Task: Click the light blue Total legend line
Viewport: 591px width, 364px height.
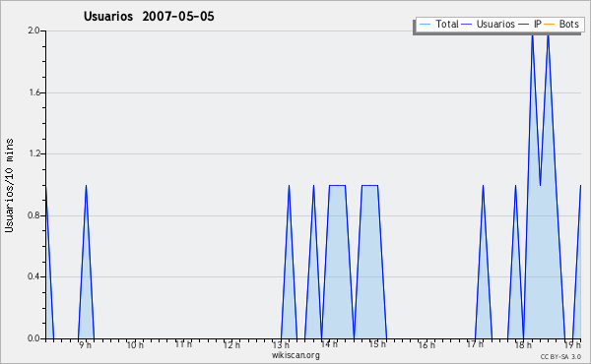Action: click(x=425, y=25)
